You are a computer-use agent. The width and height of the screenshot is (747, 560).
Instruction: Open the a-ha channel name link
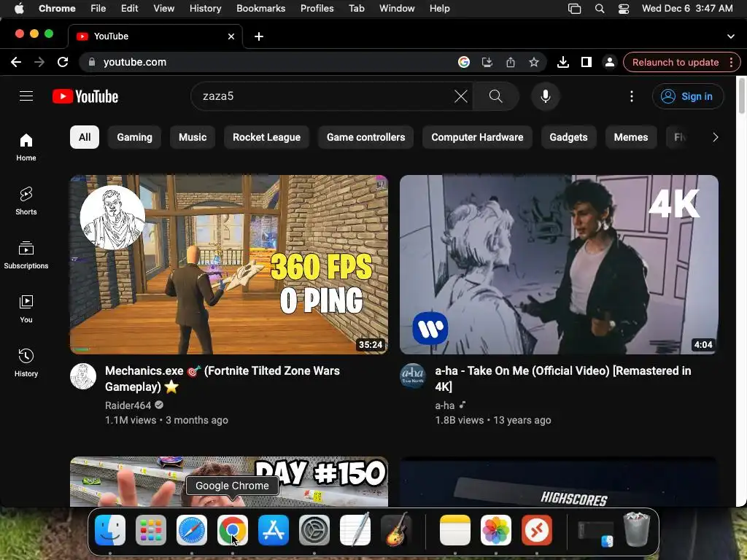coord(444,405)
